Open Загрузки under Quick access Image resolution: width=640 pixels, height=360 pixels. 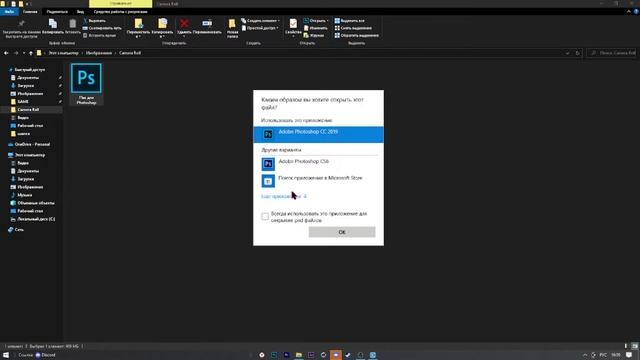(25, 86)
